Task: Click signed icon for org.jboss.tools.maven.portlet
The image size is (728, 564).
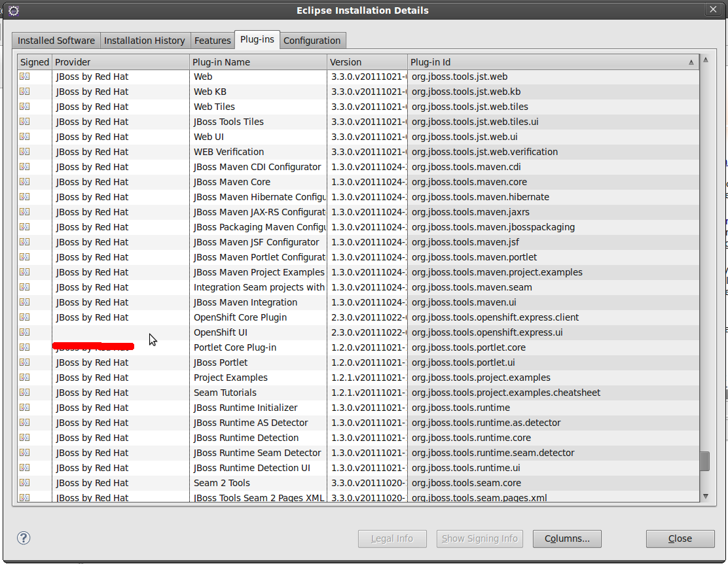Action: pos(25,256)
